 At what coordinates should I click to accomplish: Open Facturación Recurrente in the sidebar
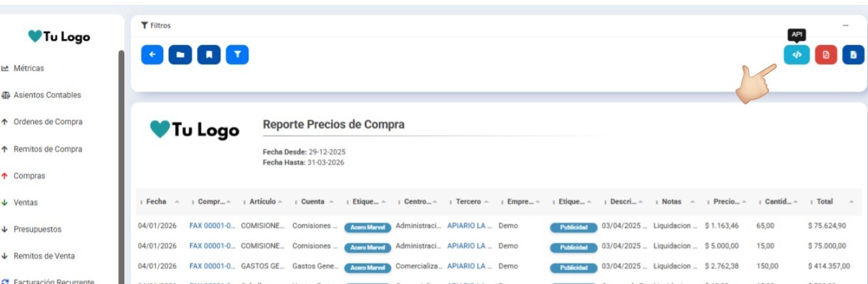tap(48, 282)
